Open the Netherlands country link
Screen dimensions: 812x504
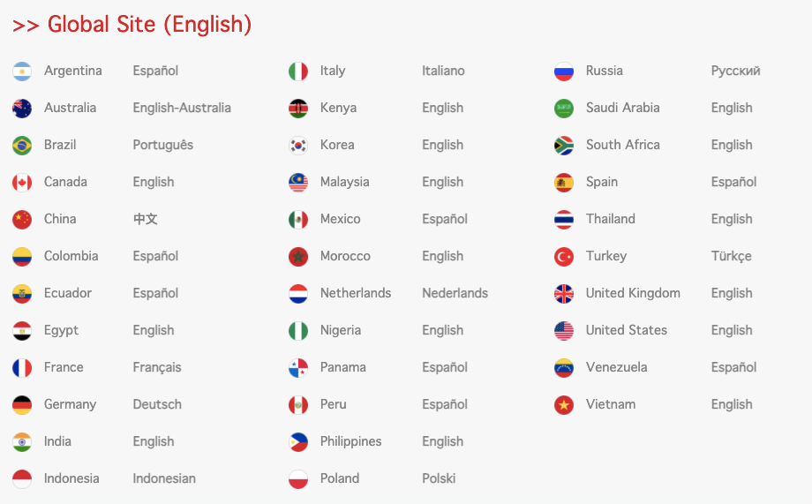[x=355, y=293]
